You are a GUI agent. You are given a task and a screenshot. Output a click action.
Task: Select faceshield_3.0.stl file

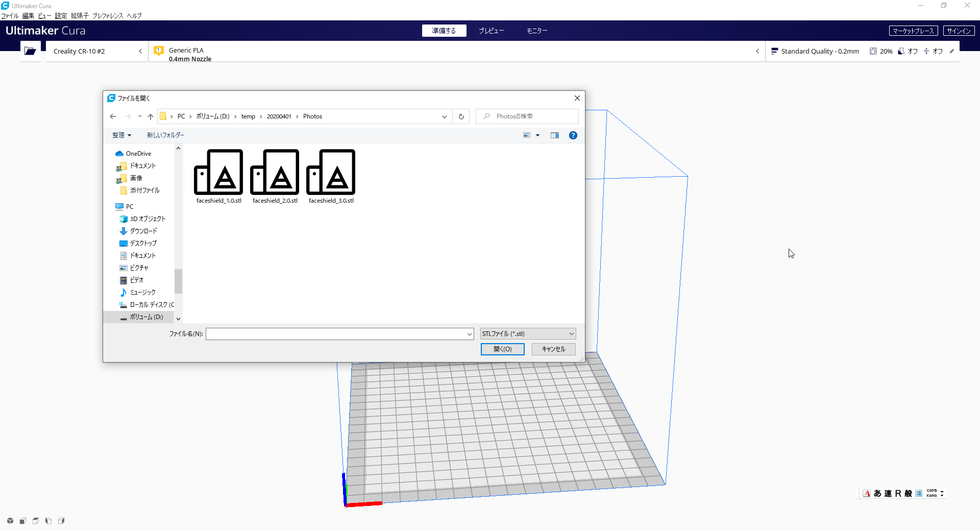(x=331, y=177)
